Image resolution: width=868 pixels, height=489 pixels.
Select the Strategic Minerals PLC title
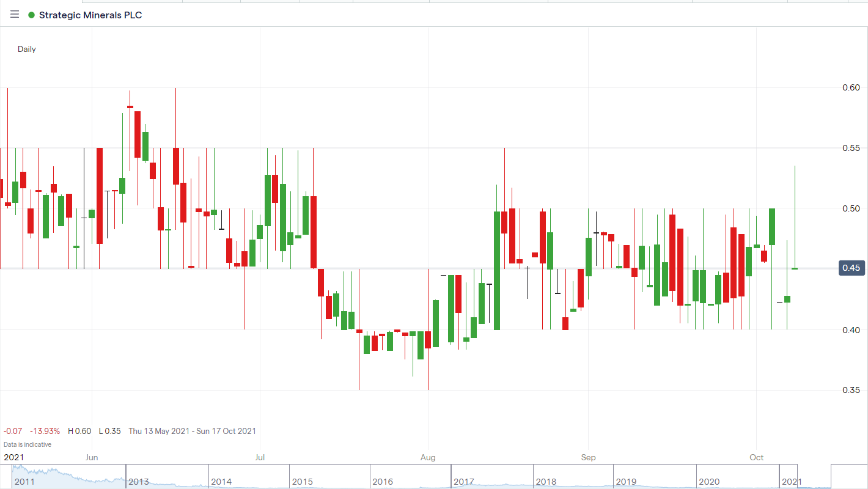(90, 15)
